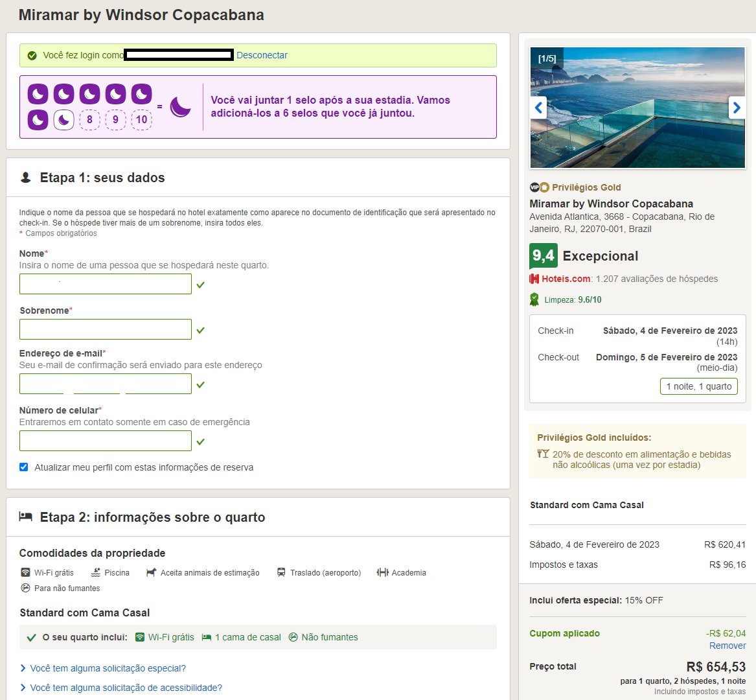Click the previous photo arrow on hotel image
Image resolution: width=756 pixels, height=700 pixels.
tap(538, 108)
